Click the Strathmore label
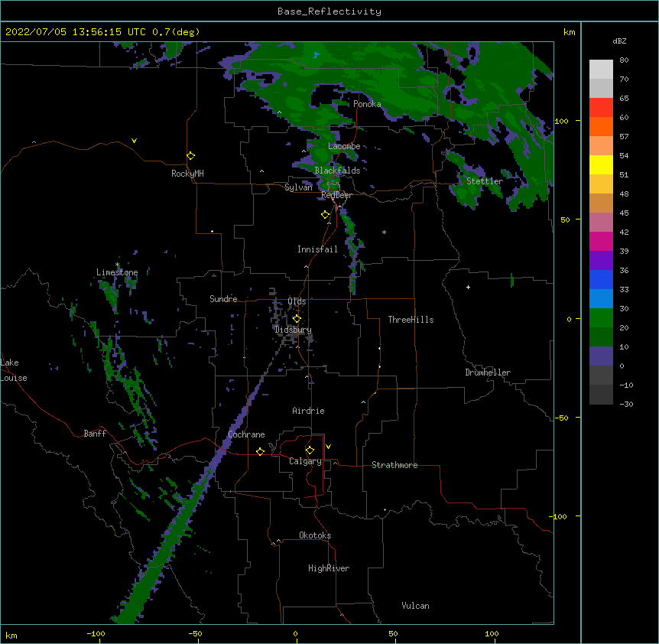This screenshot has width=659, height=644. (394, 465)
